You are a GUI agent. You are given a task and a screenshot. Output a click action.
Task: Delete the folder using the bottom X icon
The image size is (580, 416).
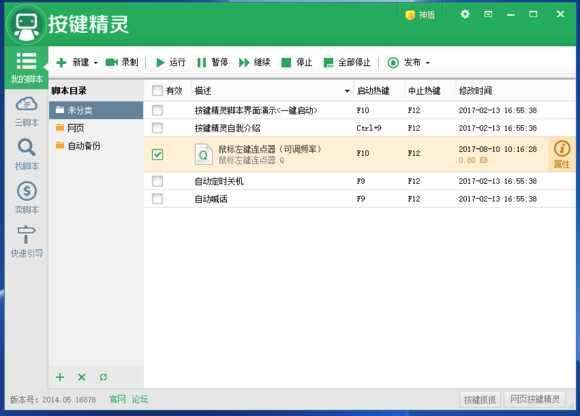click(82, 377)
